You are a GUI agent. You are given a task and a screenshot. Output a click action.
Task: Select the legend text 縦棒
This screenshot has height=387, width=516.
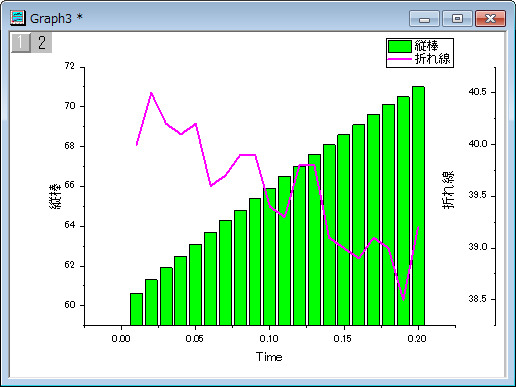click(426, 46)
